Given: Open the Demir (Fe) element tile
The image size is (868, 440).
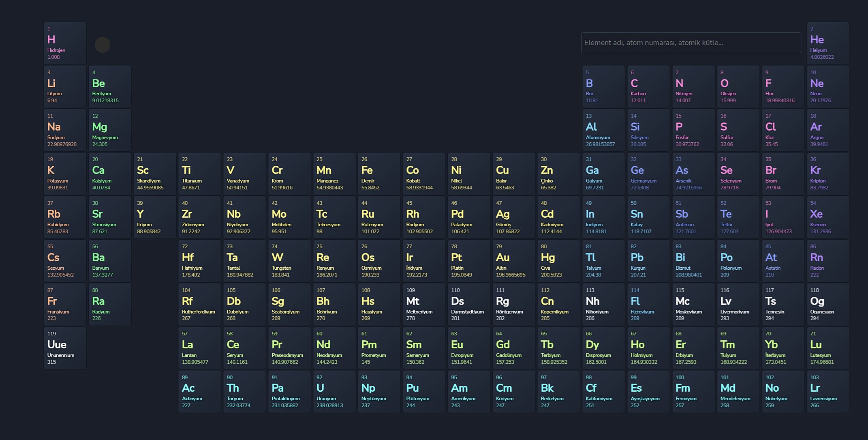Looking at the screenshot, I should (x=378, y=174).
